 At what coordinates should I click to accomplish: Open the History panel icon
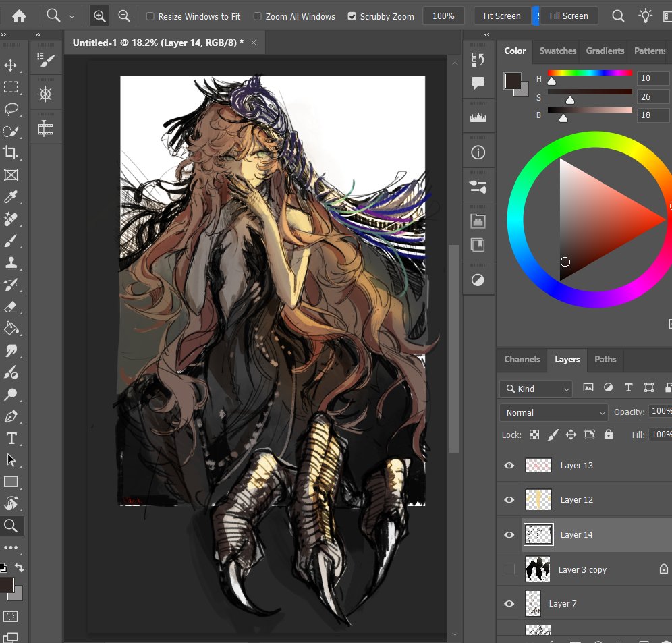(x=478, y=59)
